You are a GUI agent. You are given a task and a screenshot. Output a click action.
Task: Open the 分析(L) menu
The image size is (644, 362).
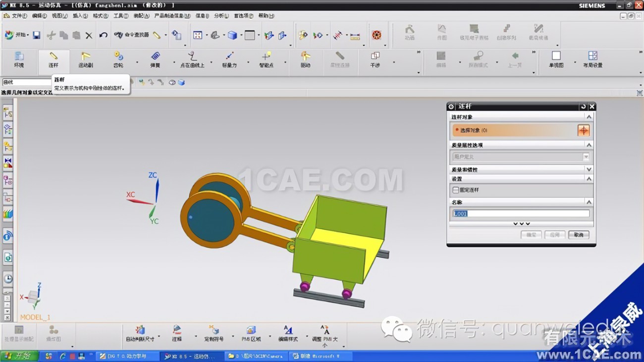click(x=222, y=16)
